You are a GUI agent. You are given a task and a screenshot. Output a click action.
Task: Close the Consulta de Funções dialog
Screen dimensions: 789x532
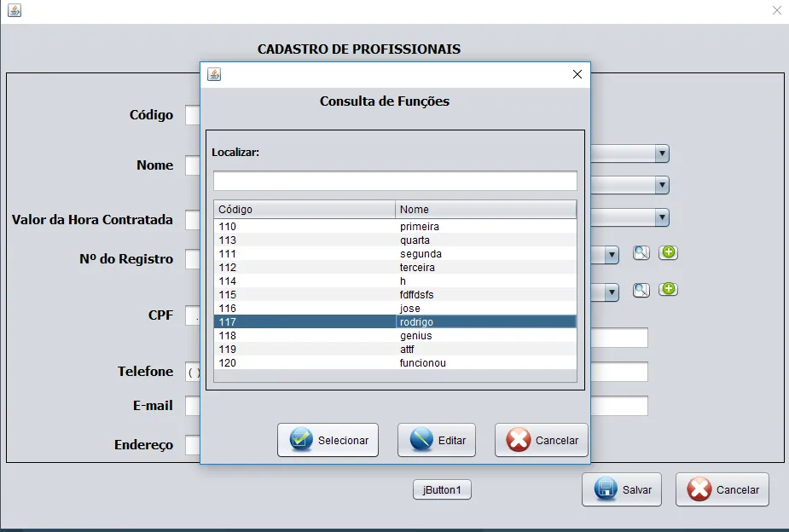pyautogui.click(x=577, y=74)
